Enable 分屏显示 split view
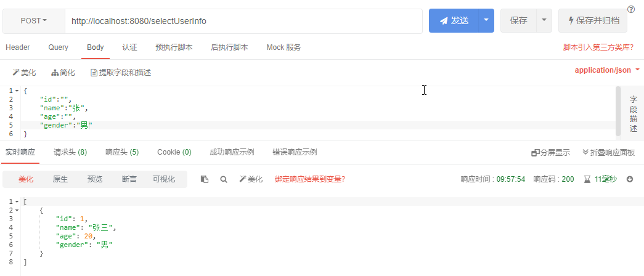 pos(551,153)
